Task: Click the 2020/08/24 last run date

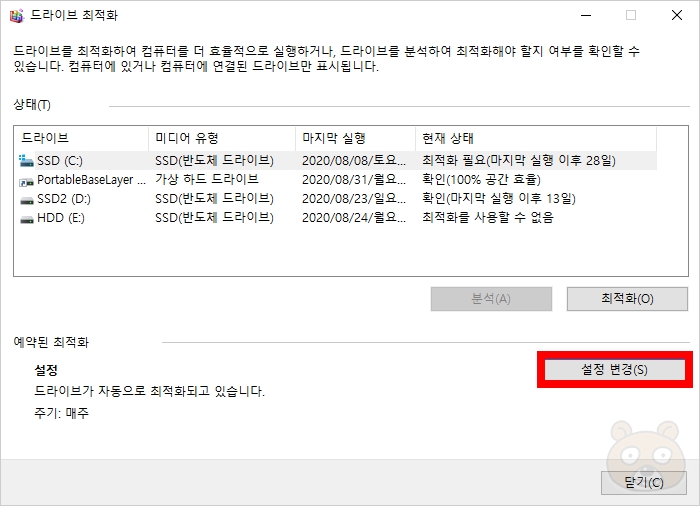Action: [x=354, y=218]
